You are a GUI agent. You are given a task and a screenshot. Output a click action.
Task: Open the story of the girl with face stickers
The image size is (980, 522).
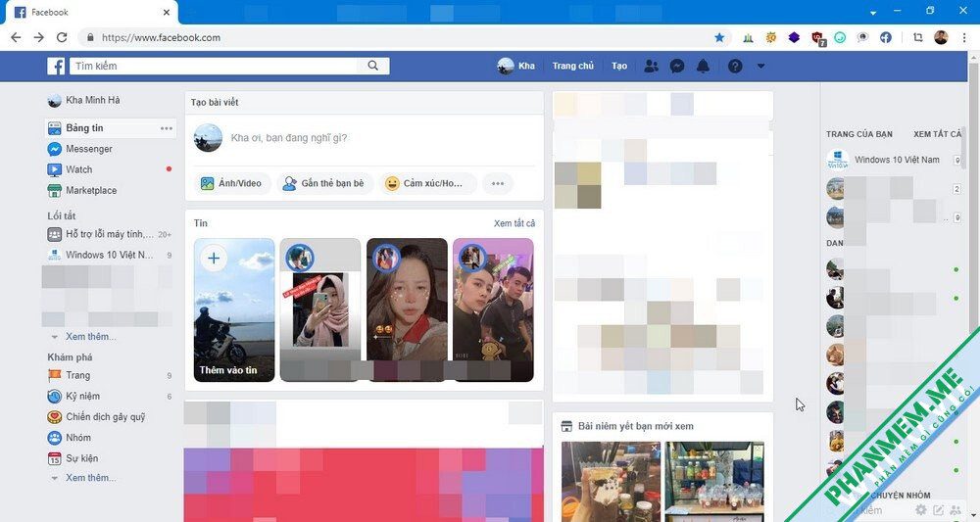[x=407, y=309]
